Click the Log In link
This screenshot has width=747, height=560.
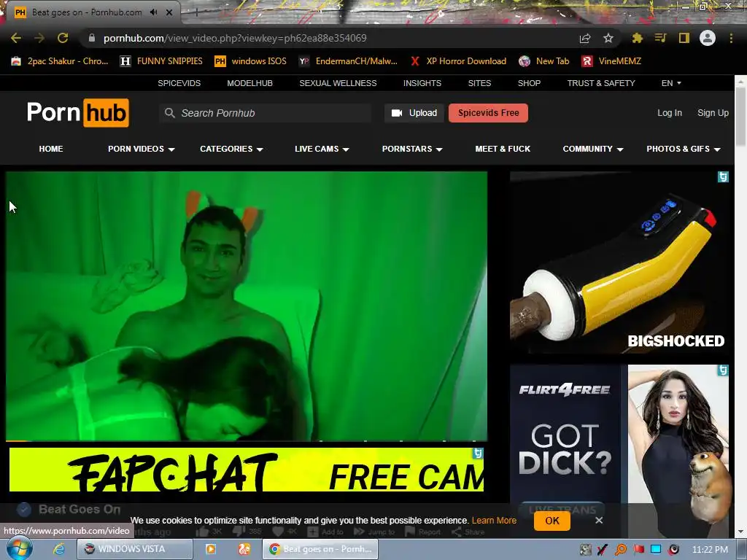point(670,113)
